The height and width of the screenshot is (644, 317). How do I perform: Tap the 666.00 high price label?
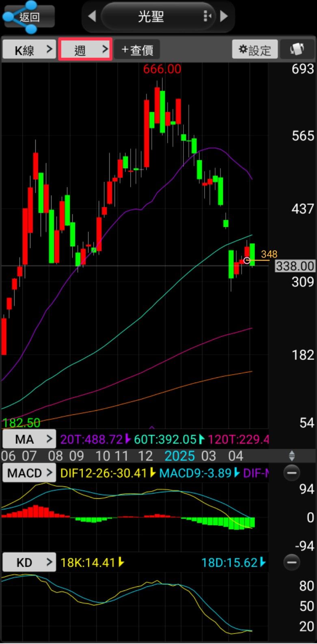click(x=162, y=69)
